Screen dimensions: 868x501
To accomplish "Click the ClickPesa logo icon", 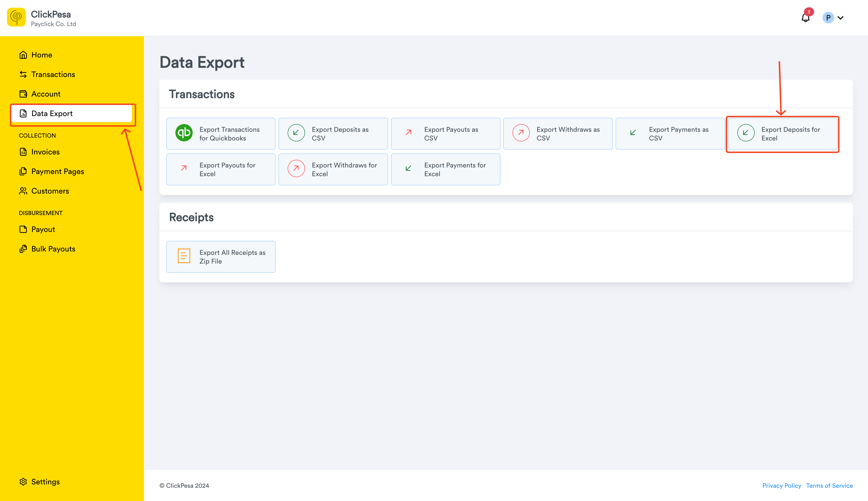I will pos(16,17).
